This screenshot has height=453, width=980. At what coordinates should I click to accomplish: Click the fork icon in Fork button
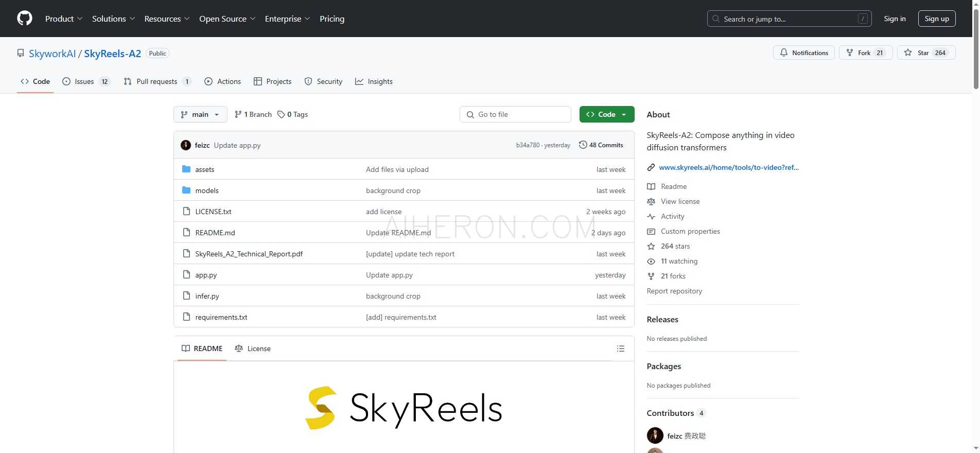[x=850, y=53]
